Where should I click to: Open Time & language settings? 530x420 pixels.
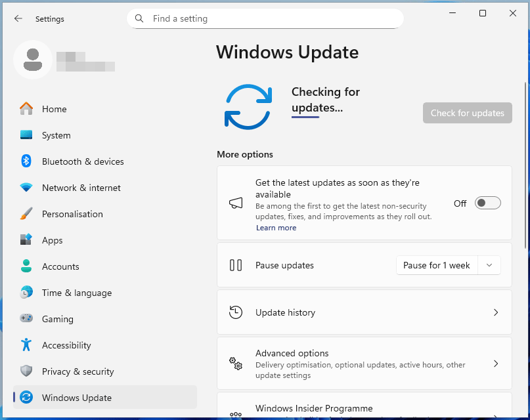(x=105, y=293)
